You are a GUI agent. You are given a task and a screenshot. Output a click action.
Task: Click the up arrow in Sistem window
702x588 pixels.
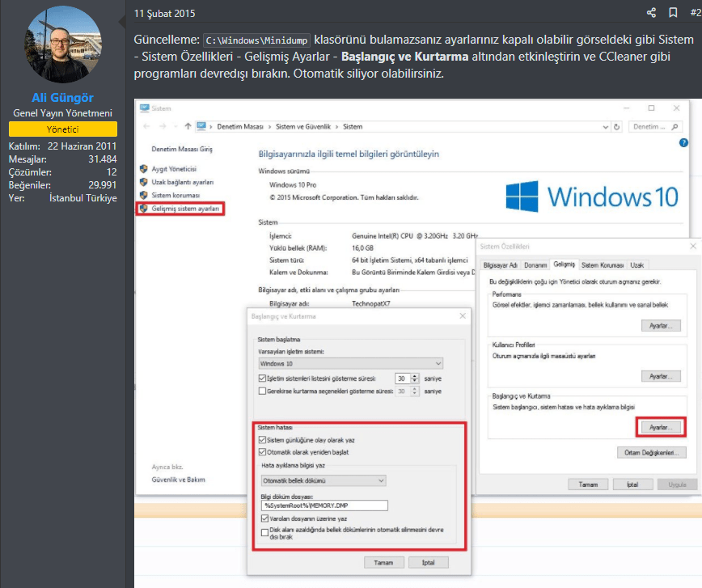pos(188,127)
